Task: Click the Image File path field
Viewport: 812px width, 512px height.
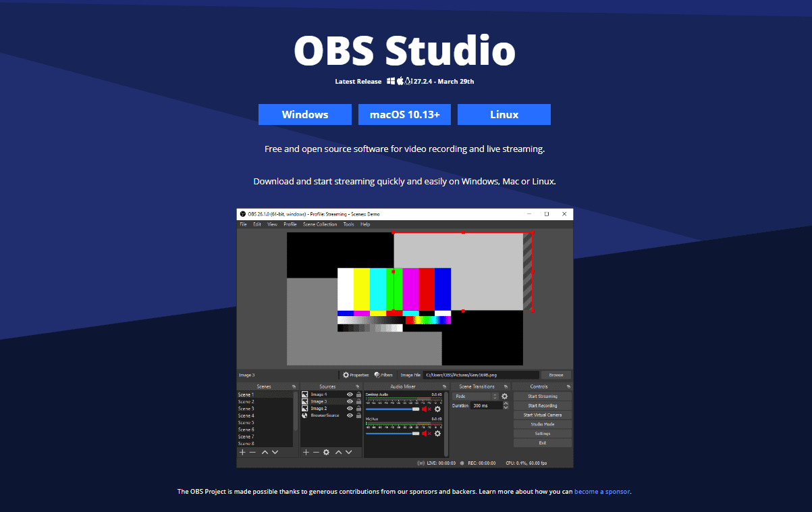Action: [x=480, y=375]
